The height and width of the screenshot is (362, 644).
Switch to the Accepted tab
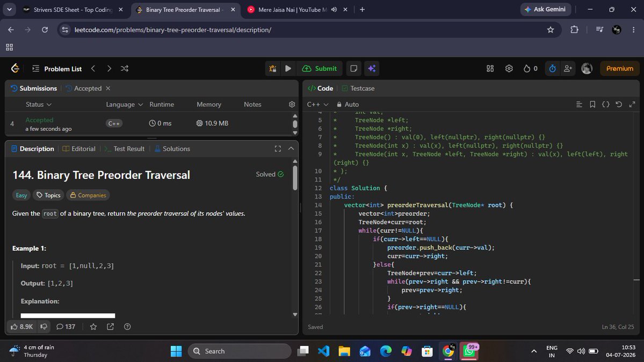coord(84,88)
